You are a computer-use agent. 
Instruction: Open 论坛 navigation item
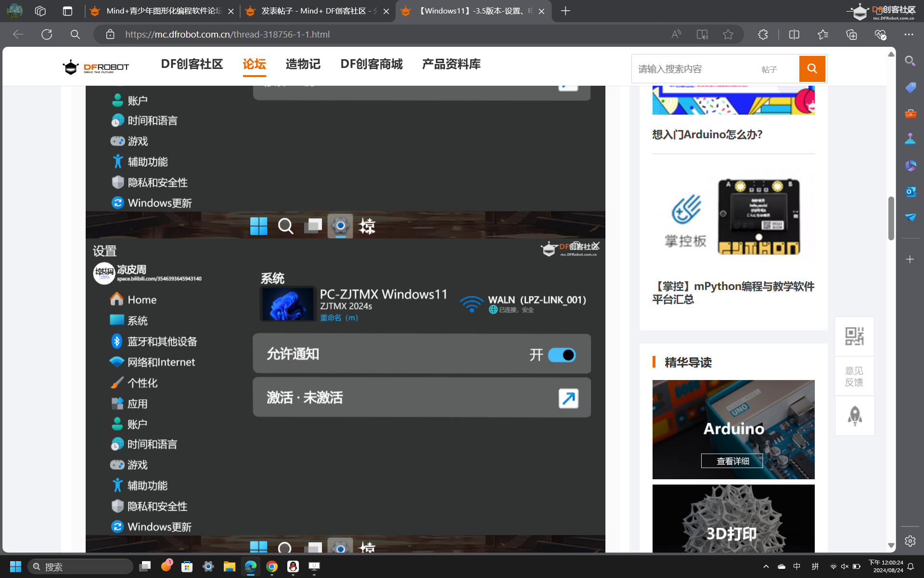[254, 64]
